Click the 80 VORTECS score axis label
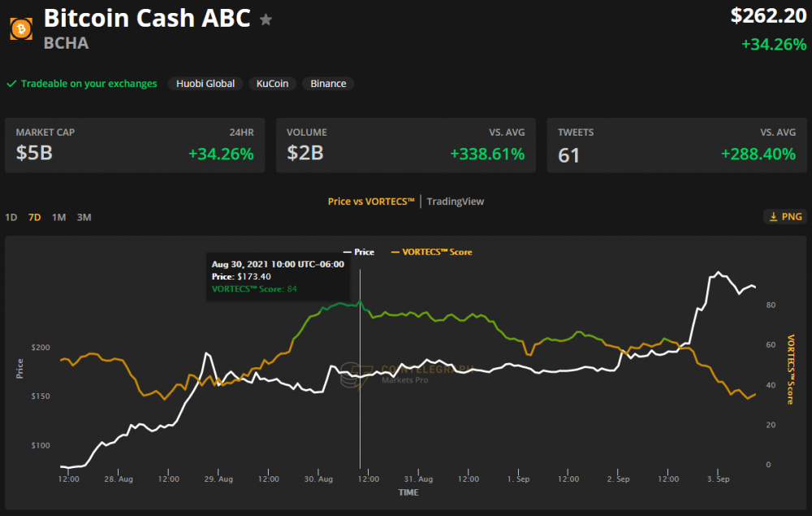 (x=771, y=305)
